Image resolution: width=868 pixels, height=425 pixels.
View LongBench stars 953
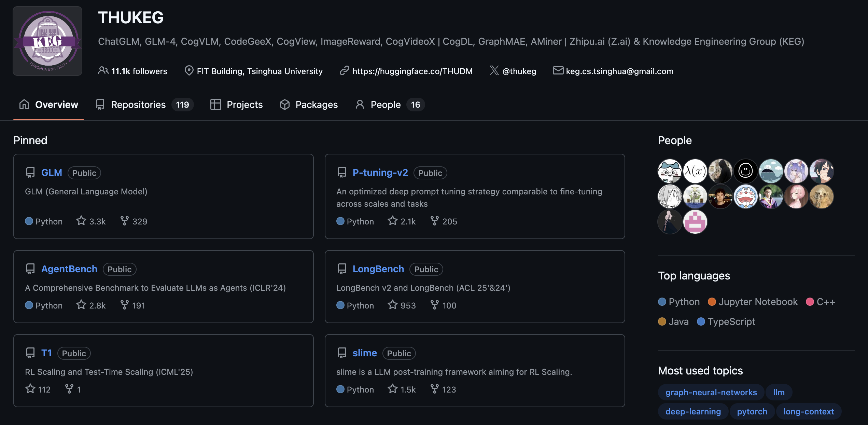coord(402,305)
